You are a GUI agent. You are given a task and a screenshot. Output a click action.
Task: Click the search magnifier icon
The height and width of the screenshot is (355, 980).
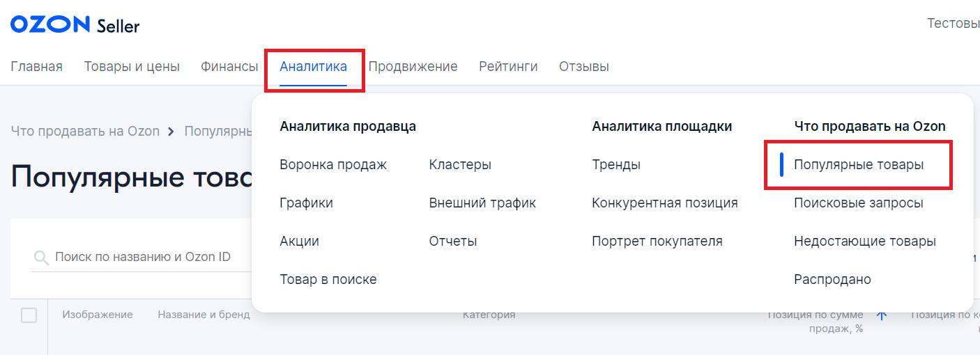[x=41, y=258]
